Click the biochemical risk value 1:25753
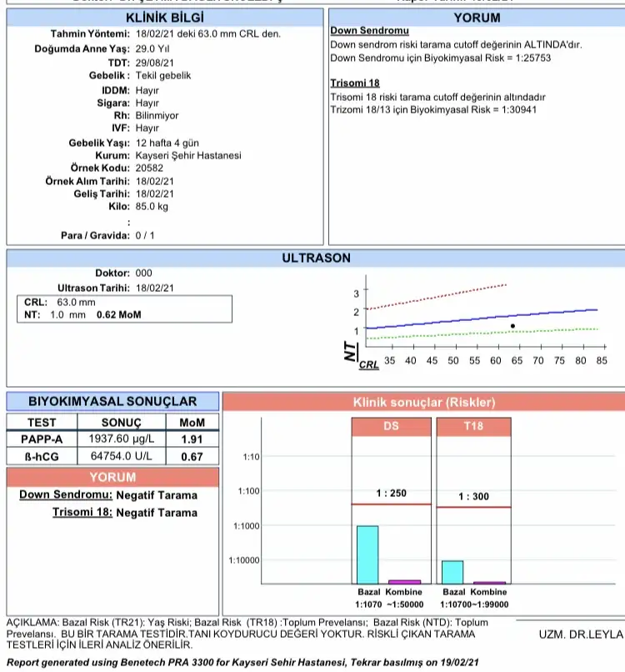 [x=532, y=58]
